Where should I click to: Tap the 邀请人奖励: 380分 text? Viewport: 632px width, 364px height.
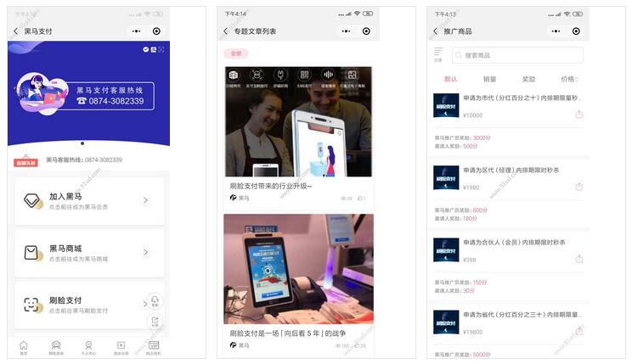(x=455, y=218)
